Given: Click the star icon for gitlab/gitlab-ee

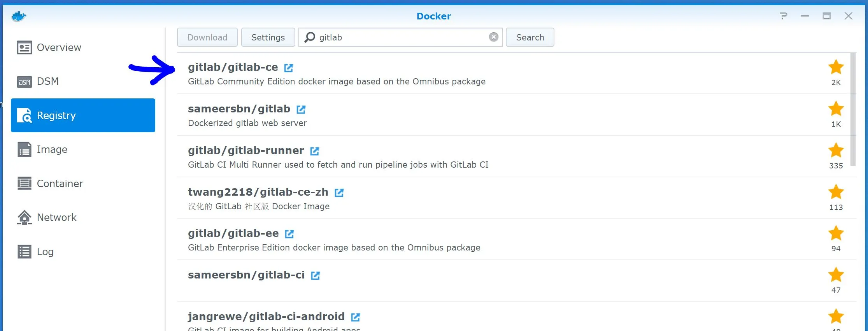Looking at the screenshot, I should [x=836, y=233].
